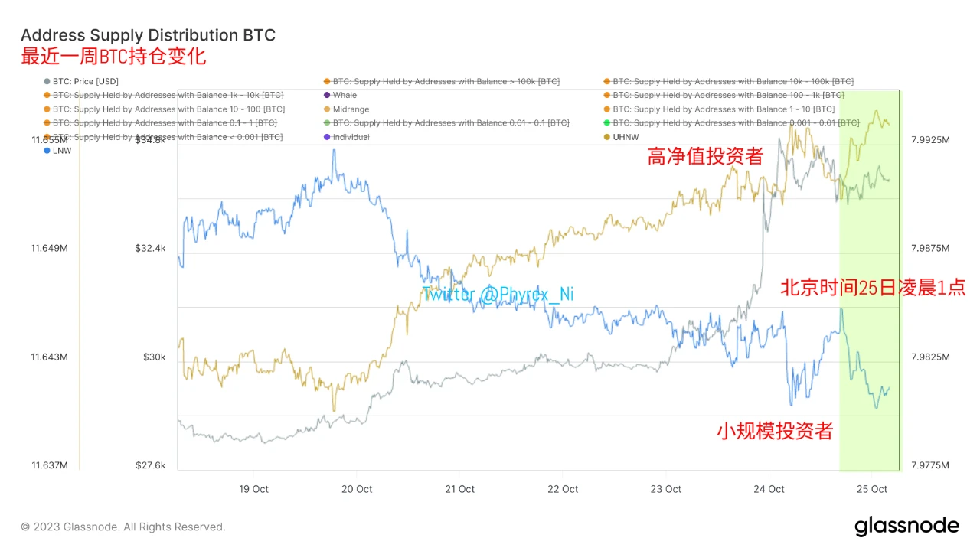Click the Balance 1k - 10k legend dot
The height and width of the screenshot is (551, 980).
[x=47, y=96]
